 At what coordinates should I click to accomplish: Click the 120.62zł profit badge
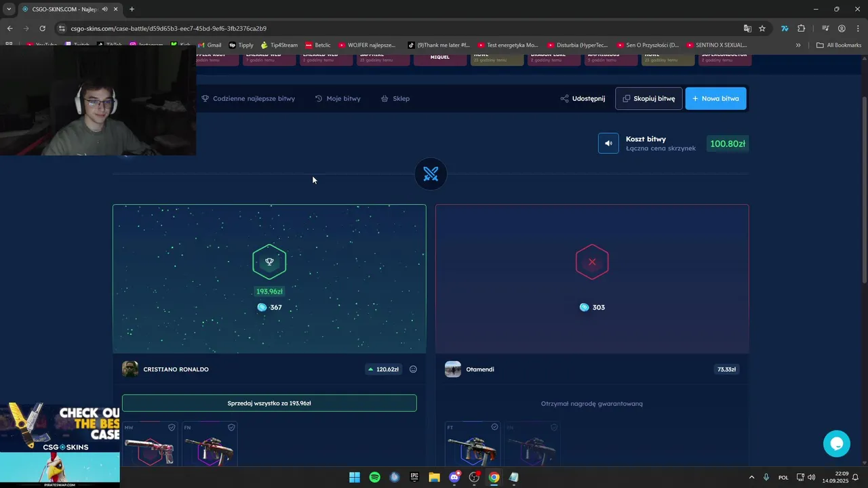pos(383,369)
